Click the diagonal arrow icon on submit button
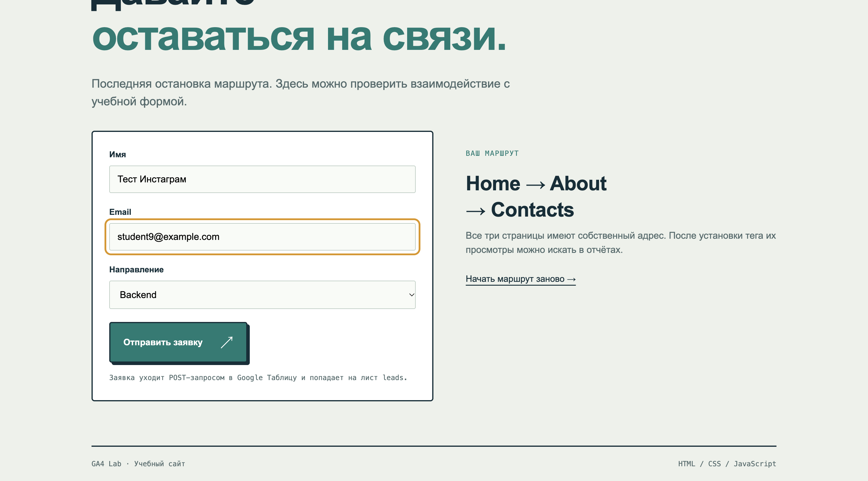The height and width of the screenshot is (481, 868). 227,342
